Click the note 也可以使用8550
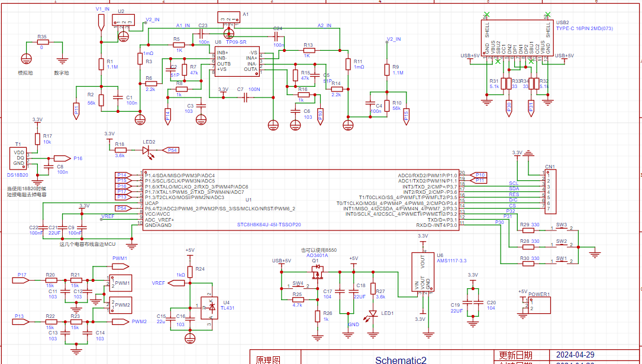Viewport: 642px width, 364px height. pyautogui.click(x=319, y=251)
